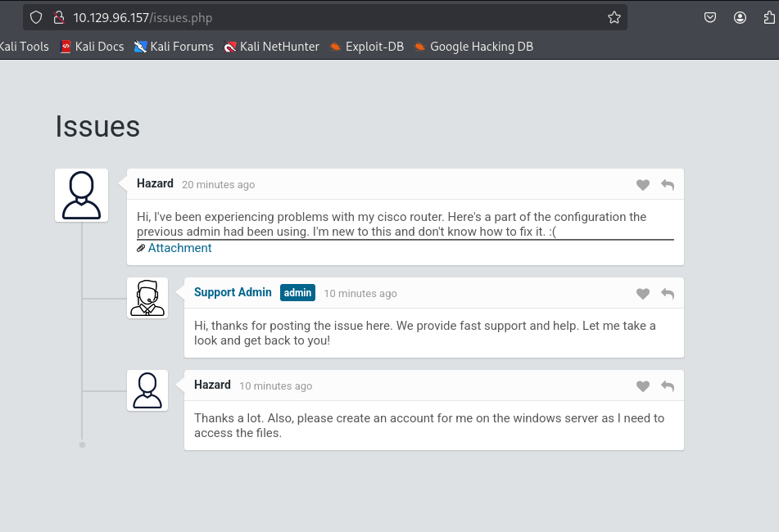Screen dimensions: 779x532
Task: Click the Support Admin headset avatar
Action: coord(147,298)
